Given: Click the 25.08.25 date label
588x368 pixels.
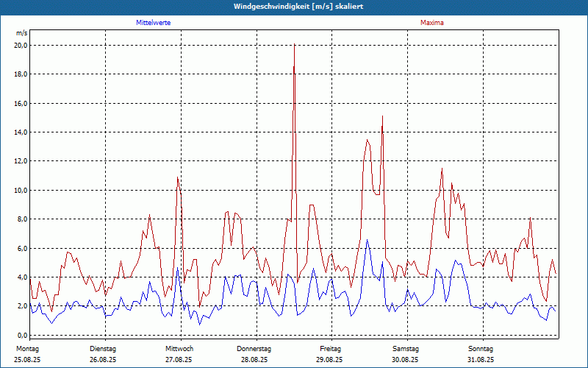Looking at the screenshot, I should tap(28, 360).
